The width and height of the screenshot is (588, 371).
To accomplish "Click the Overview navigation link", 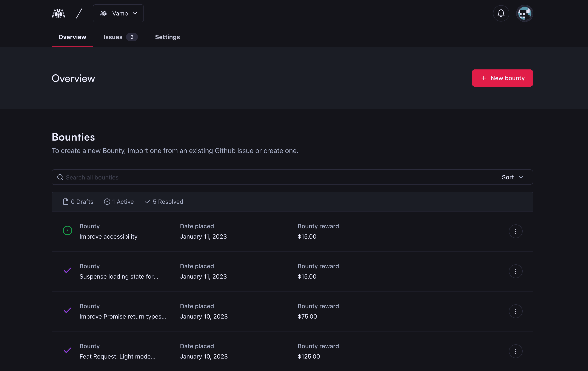I will click(72, 37).
